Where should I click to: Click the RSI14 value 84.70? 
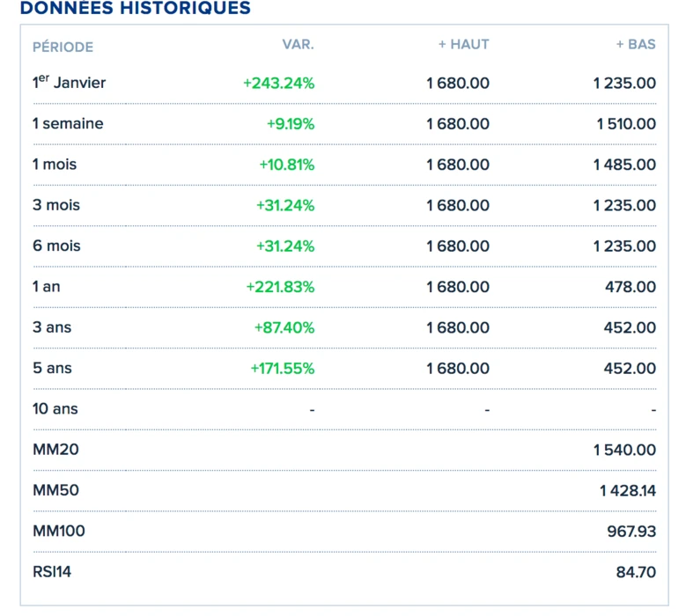pyautogui.click(x=636, y=572)
